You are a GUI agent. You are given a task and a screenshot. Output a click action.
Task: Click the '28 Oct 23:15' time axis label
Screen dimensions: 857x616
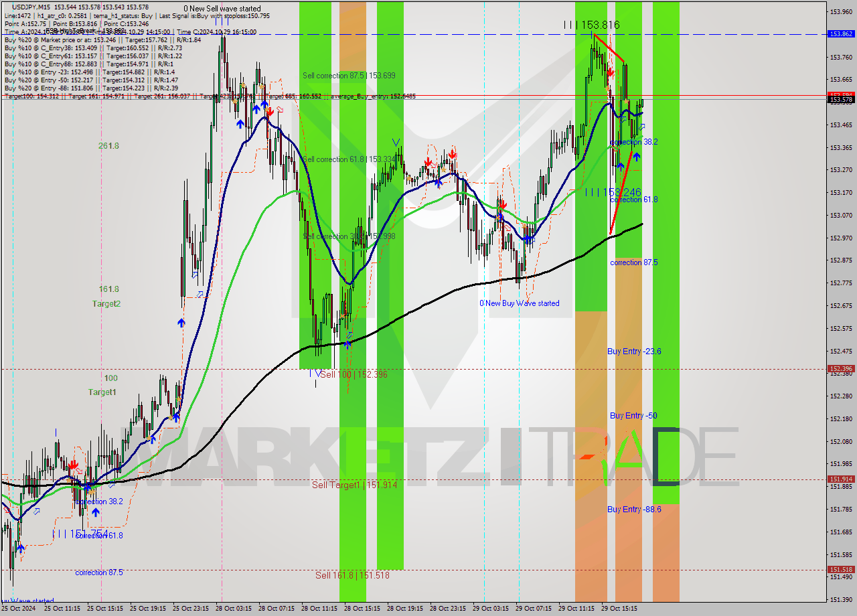[x=447, y=609]
